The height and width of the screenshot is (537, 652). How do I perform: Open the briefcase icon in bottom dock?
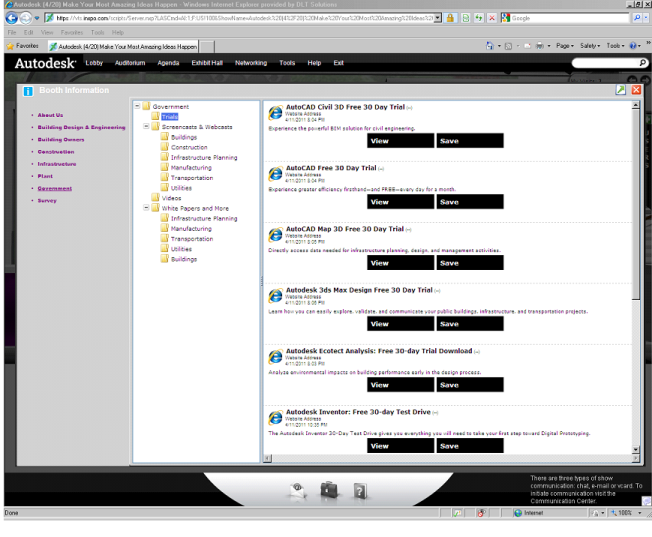(x=329, y=490)
